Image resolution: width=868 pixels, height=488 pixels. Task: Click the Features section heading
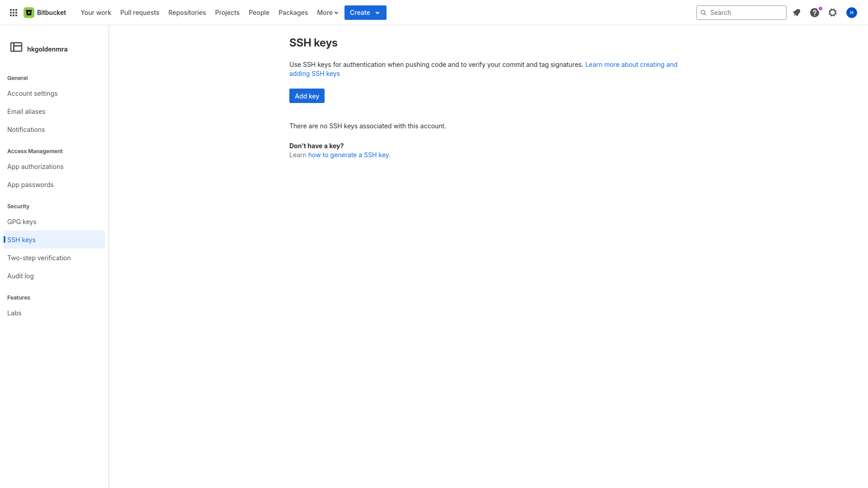tap(19, 298)
